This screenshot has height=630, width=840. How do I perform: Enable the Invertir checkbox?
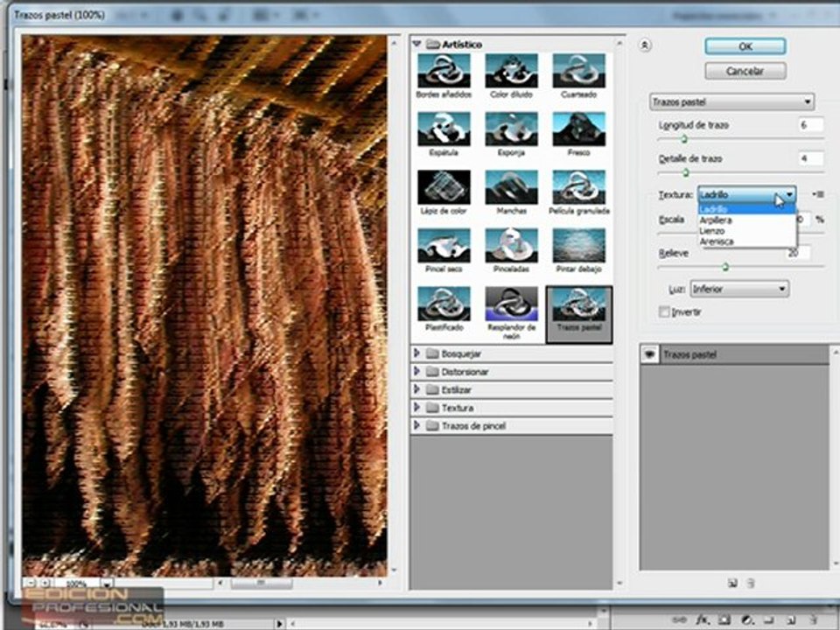[664, 311]
